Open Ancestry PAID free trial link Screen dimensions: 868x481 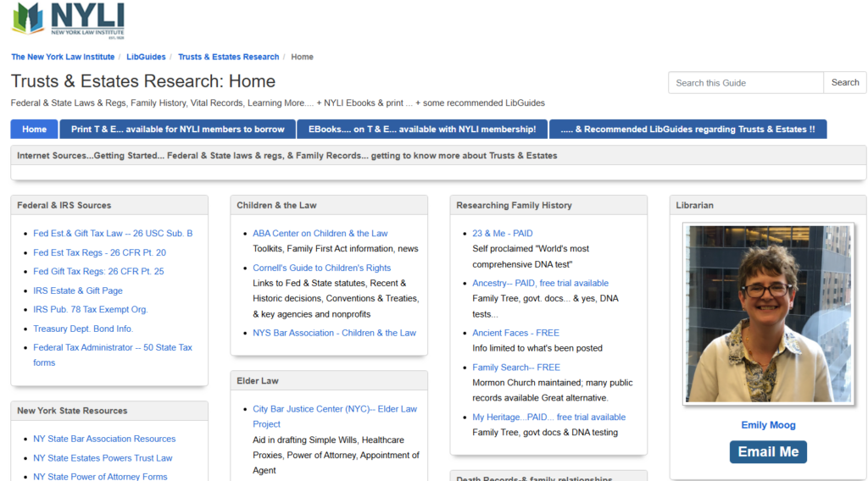click(540, 283)
